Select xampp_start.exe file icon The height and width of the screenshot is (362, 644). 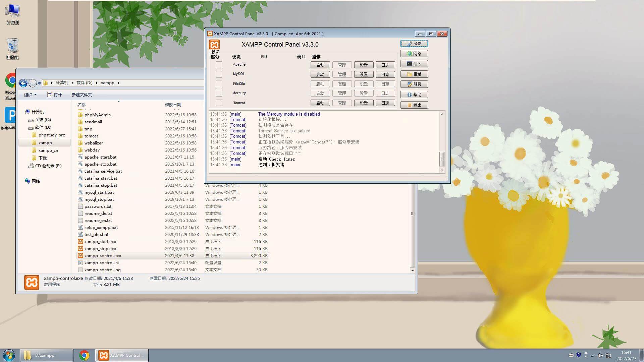[80, 241]
